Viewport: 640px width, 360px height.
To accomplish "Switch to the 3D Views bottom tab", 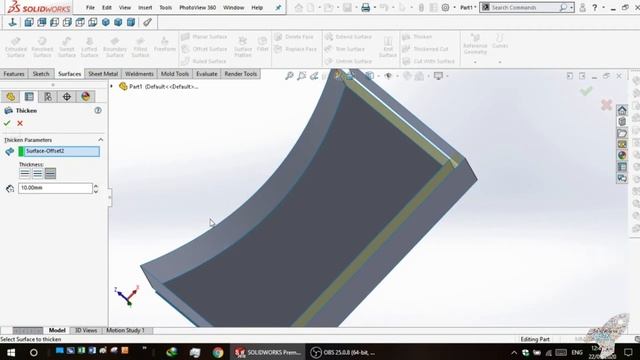I will 86,330.
